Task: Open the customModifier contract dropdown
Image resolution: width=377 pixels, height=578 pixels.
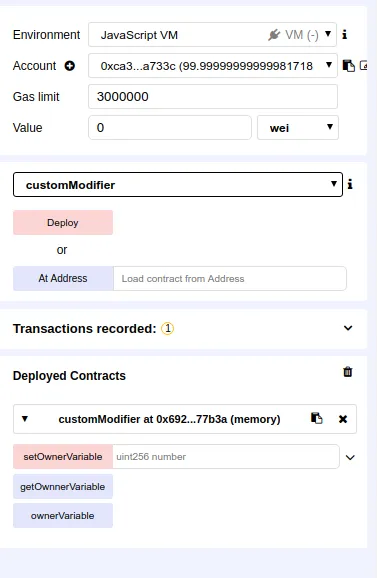Action: tap(178, 184)
